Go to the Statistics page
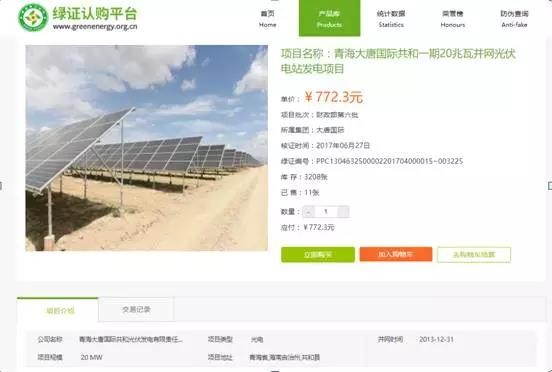The image size is (552, 372). [x=391, y=19]
